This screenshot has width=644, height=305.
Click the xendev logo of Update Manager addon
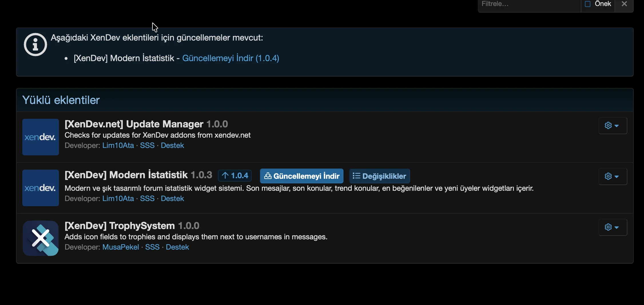click(40, 137)
